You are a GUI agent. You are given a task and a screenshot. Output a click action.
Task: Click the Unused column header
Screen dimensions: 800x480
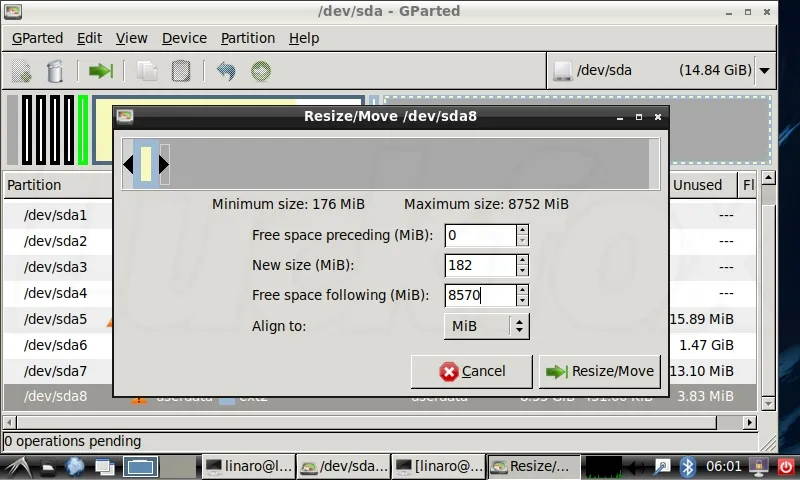coord(702,185)
